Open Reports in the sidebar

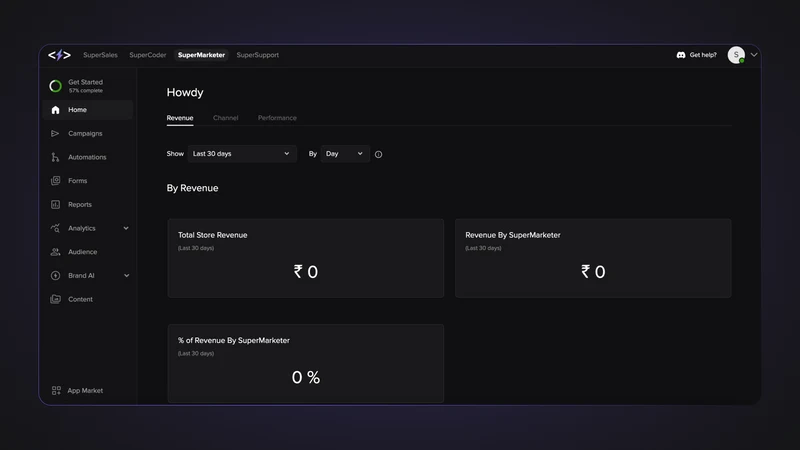pos(88,205)
